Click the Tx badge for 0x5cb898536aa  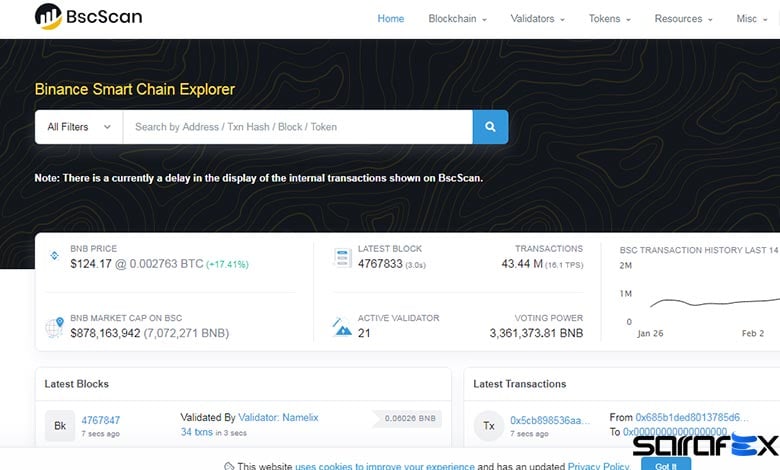[489, 426]
